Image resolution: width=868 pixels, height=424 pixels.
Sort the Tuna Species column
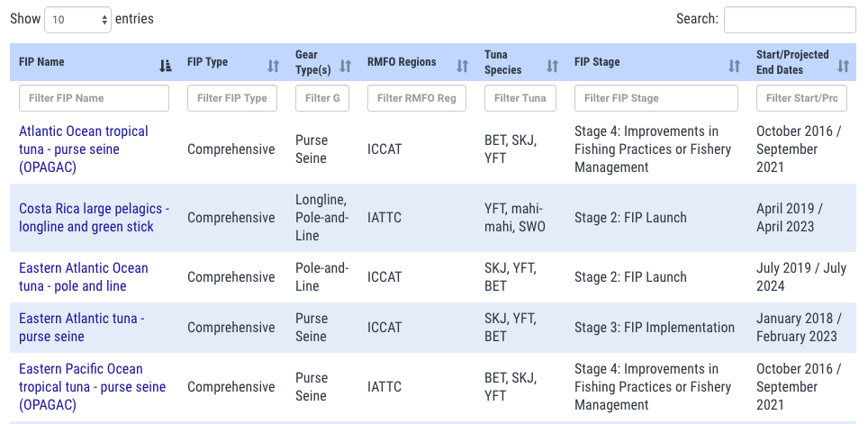(553, 67)
